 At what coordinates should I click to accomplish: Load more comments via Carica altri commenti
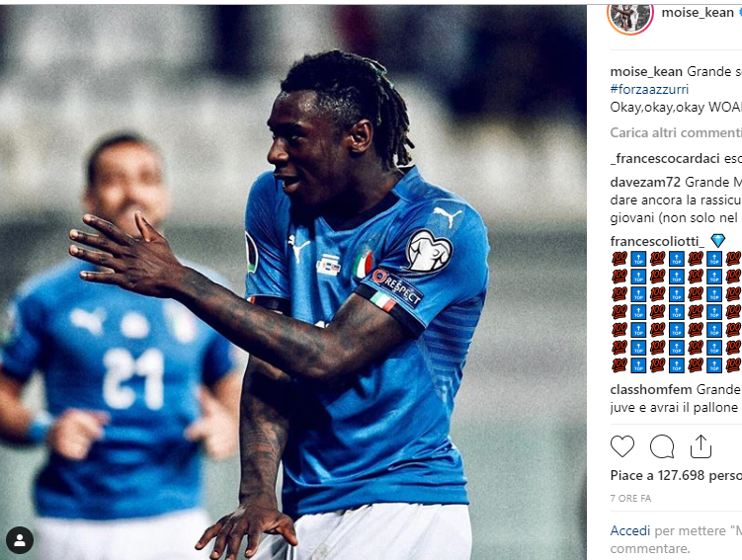(x=676, y=132)
